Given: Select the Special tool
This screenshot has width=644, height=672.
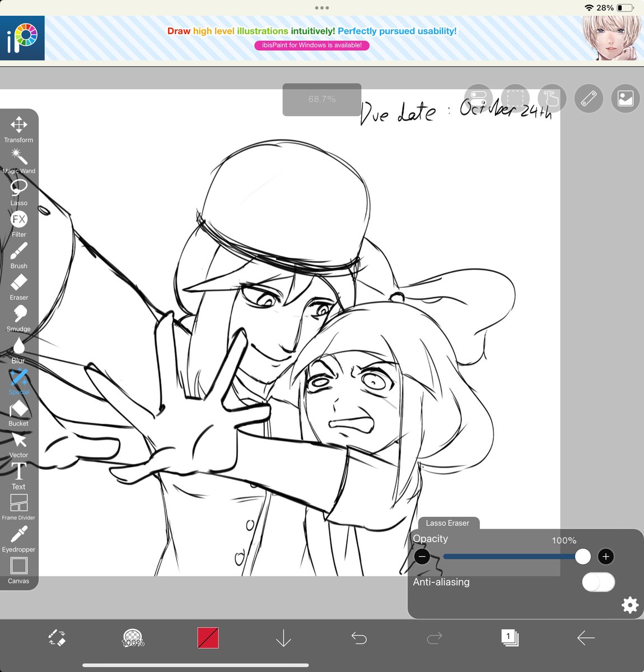Looking at the screenshot, I should click(x=18, y=382).
